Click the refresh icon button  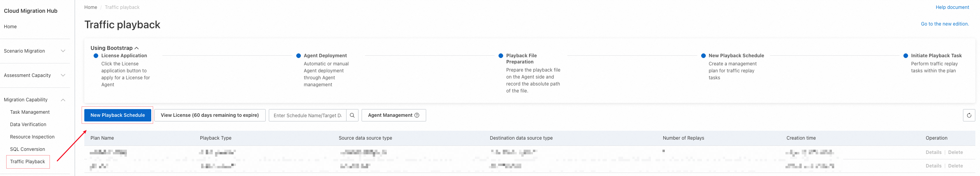969,115
